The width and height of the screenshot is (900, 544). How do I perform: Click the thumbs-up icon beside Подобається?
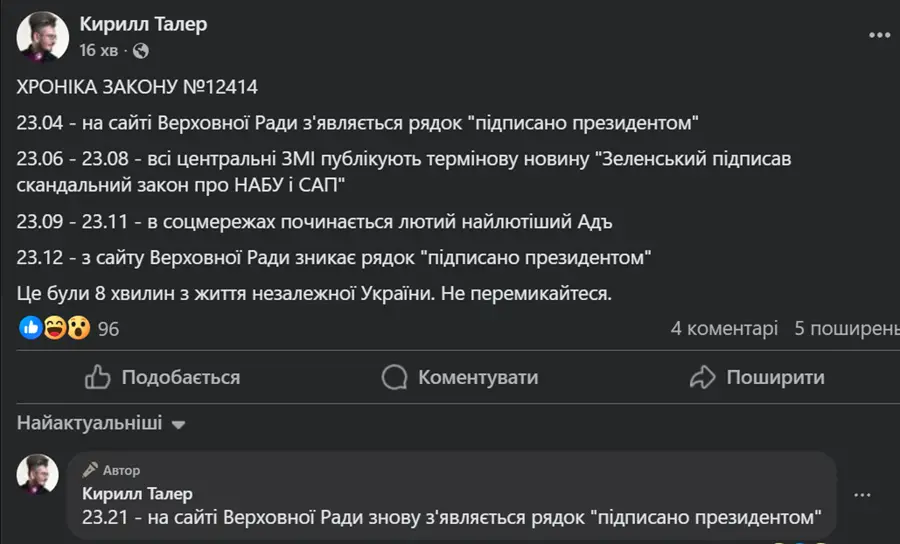point(98,377)
